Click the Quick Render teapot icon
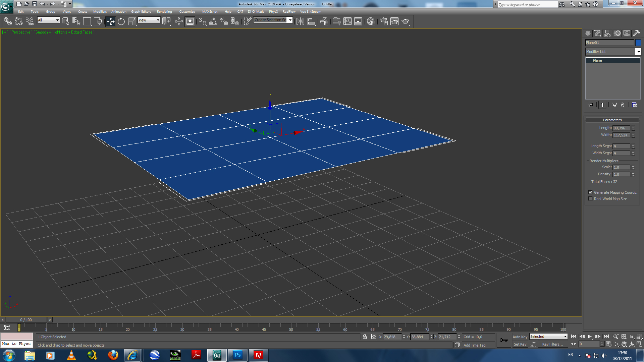This screenshot has width=644, height=362. 406,22
